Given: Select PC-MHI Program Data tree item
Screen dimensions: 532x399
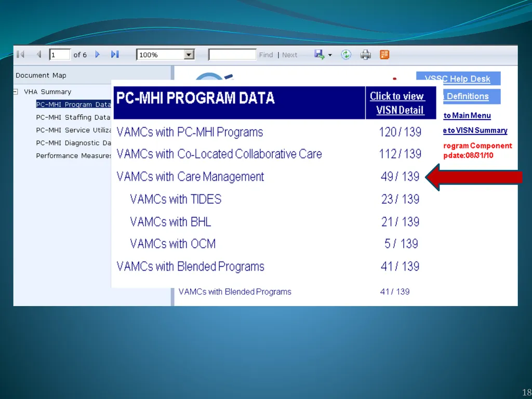Looking at the screenshot, I should pos(73,104).
